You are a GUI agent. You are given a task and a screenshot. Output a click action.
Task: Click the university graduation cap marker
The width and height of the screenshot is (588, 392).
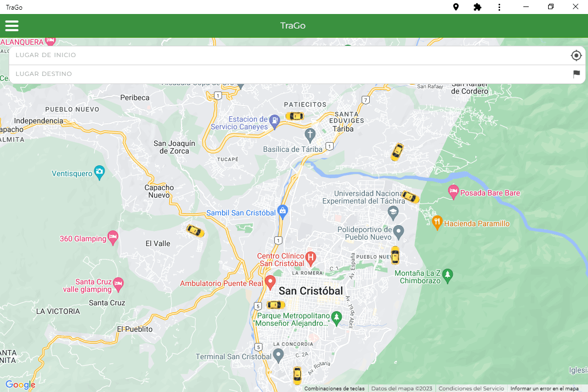(x=392, y=213)
